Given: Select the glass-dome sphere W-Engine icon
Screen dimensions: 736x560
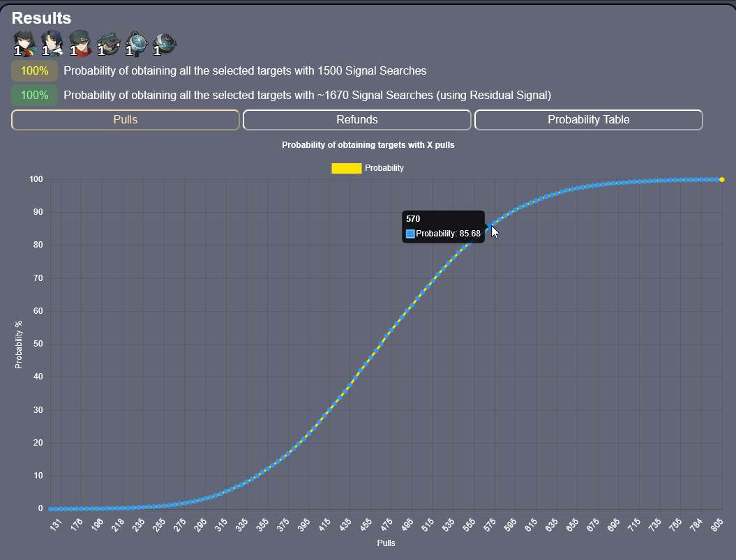Looking at the screenshot, I should click(137, 44).
